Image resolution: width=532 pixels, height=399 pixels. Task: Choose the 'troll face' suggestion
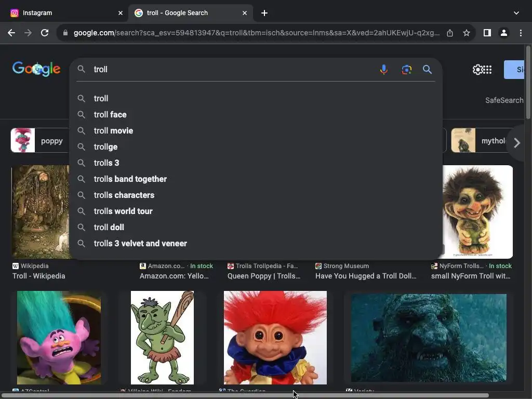[x=256, y=115]
